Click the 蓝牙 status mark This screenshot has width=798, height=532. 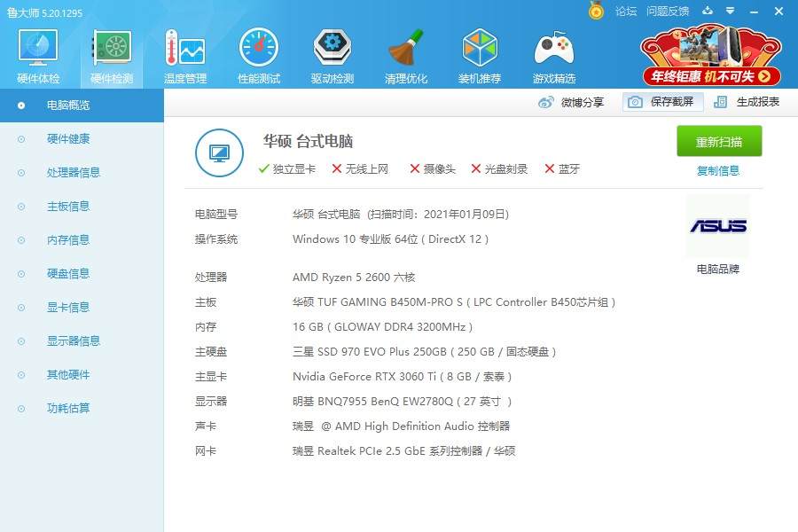[x=551, y=168]
